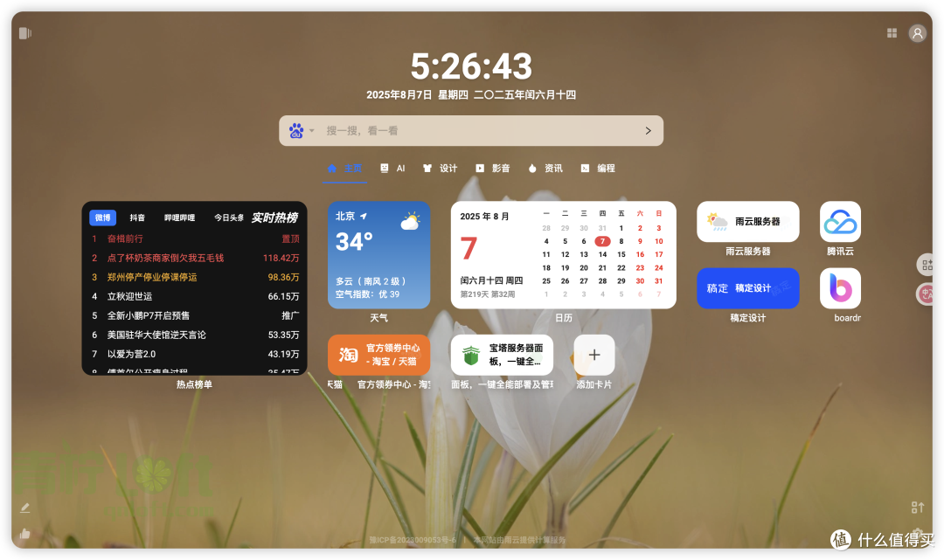Open the 稿定设计 shortcut card
944x560 pixels.
click(x=747, y=288)
